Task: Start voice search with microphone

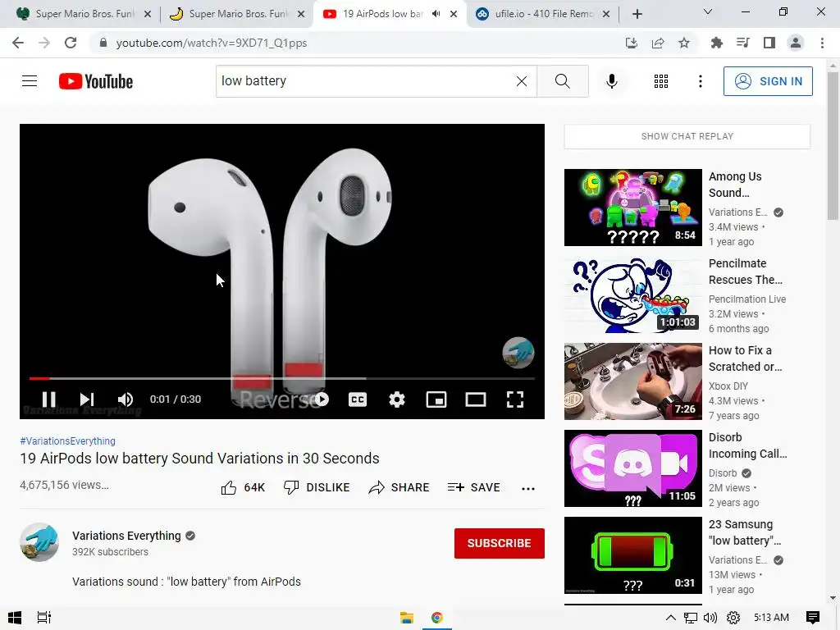Action: pyautogui.click(x=611, y=81)
